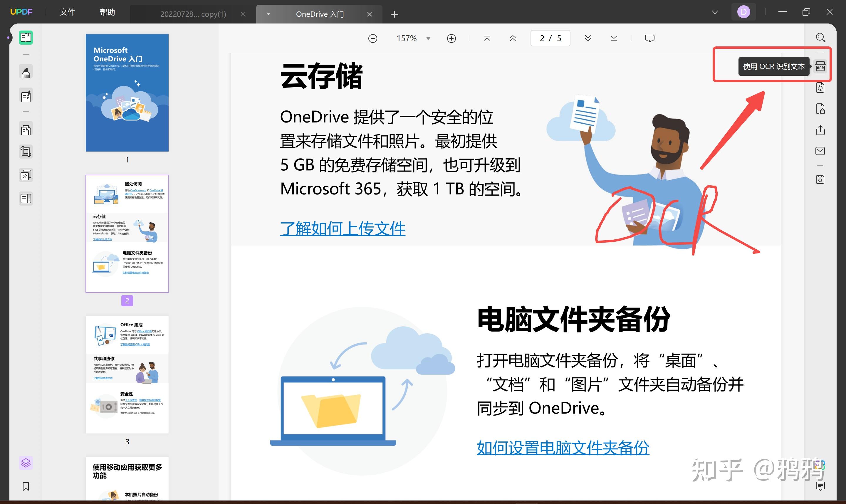
Task: Click the 云存储 heading text
Action: point(322,76)
